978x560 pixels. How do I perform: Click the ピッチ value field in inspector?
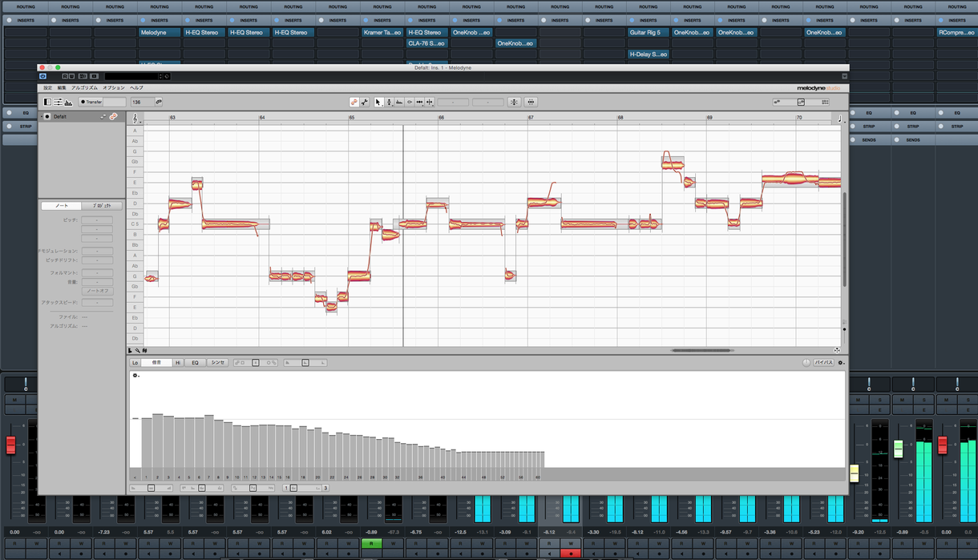[98, 220]
